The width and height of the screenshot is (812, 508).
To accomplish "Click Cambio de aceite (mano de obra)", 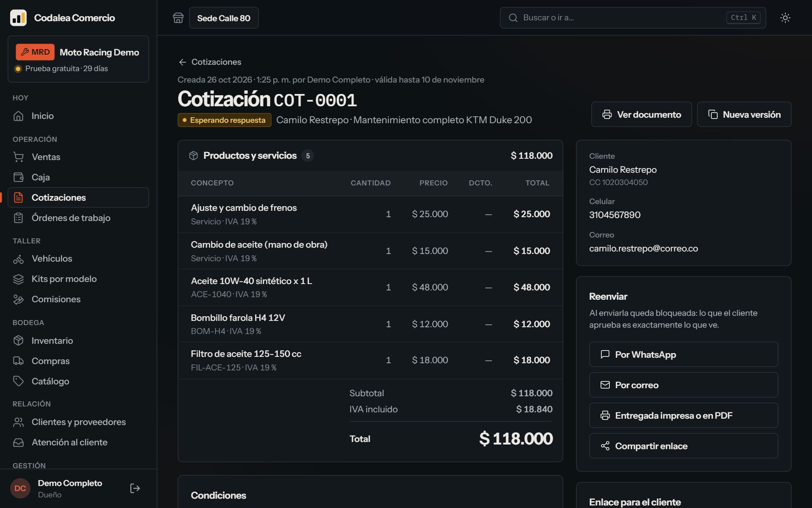I will point(259,245).
